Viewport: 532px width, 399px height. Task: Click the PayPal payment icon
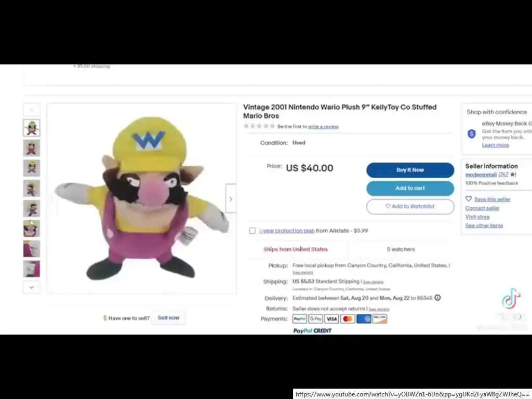300,318
